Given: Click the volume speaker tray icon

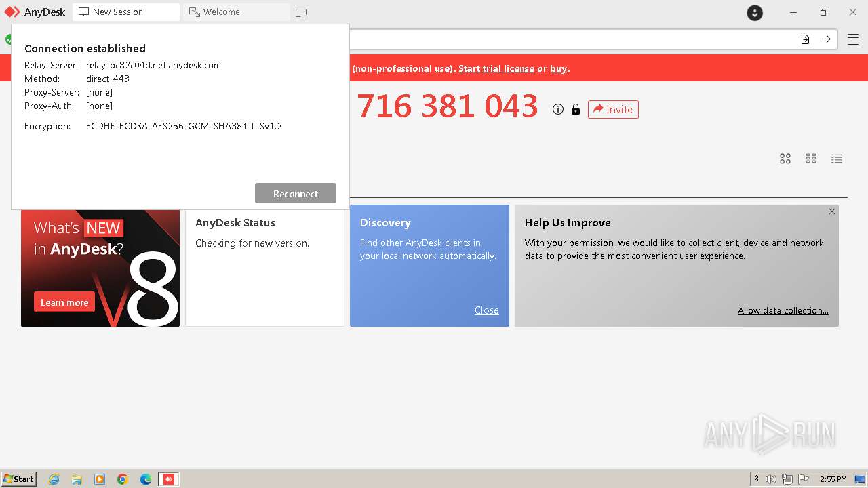Looking at the screenshot, I should coord(771,479).
